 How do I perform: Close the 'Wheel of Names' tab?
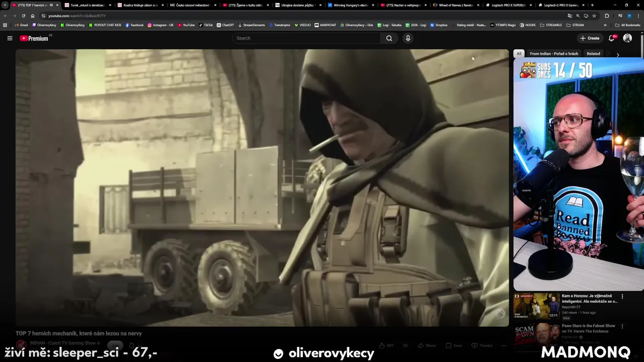(x=478, y=5)
